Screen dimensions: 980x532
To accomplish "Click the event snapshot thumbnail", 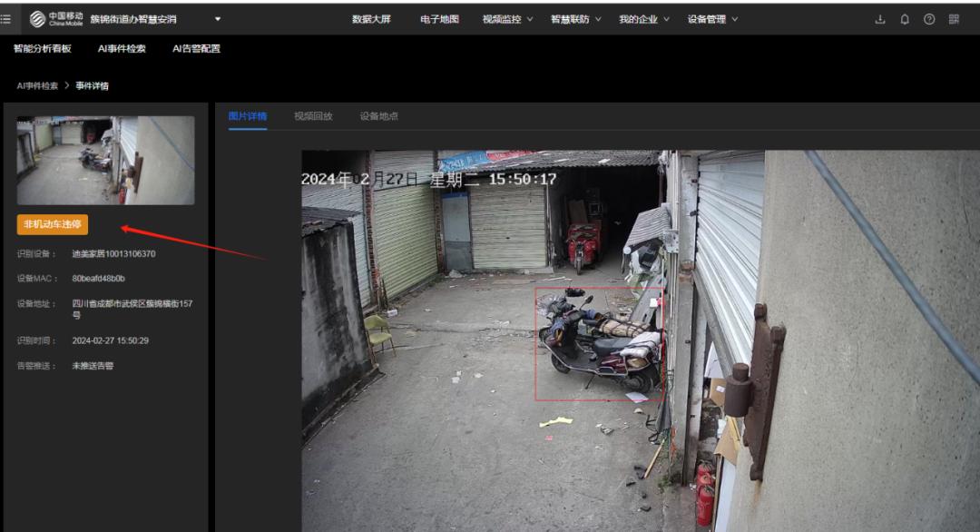I will (x=105, y=160).
